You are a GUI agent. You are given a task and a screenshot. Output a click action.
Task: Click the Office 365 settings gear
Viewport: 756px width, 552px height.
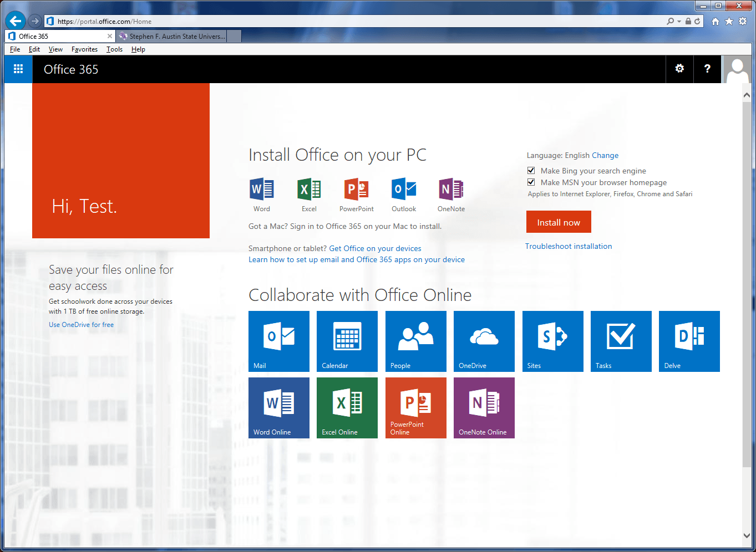click(x=679, y=69)
